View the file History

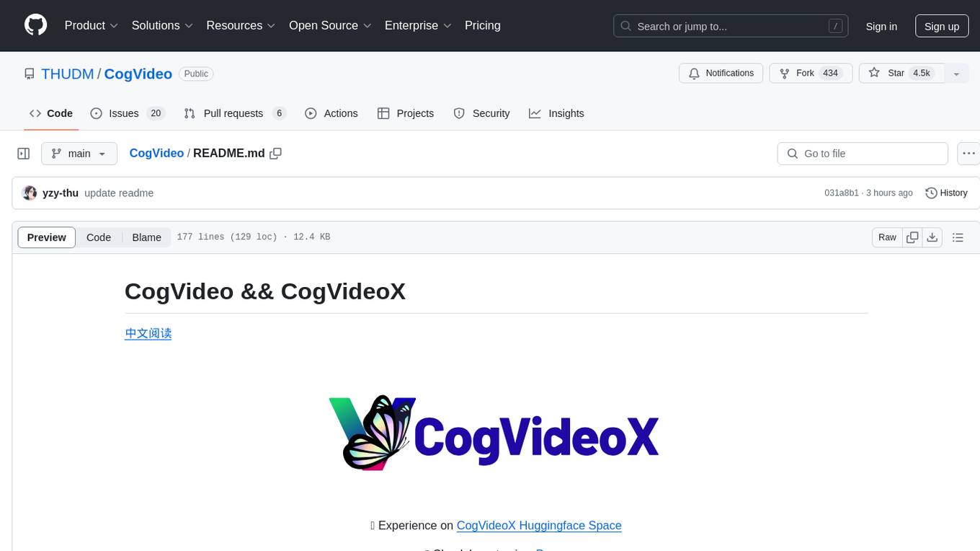click(946, 193)
